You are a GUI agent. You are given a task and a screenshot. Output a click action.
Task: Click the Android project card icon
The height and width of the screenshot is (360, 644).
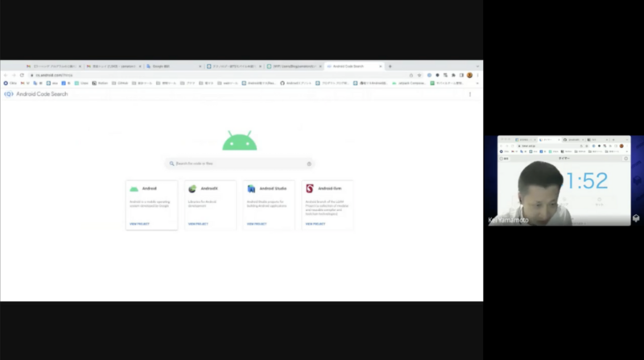coord(134,188)
